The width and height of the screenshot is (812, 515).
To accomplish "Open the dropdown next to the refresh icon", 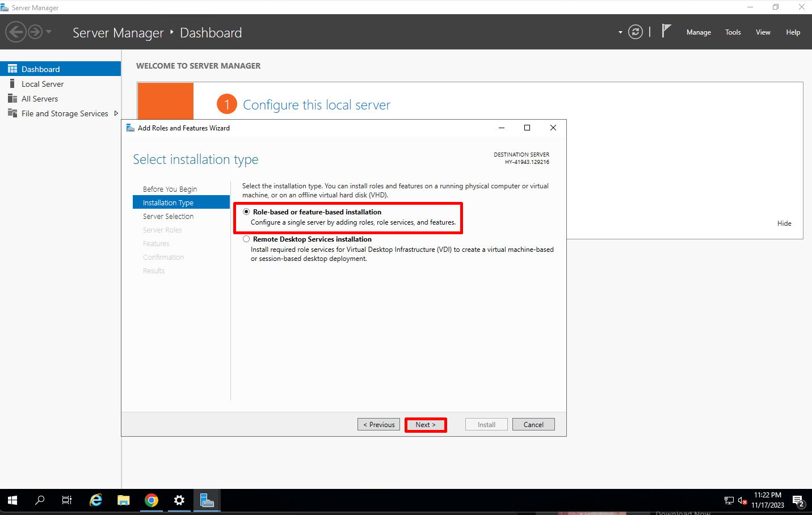I will coord(620,32).
